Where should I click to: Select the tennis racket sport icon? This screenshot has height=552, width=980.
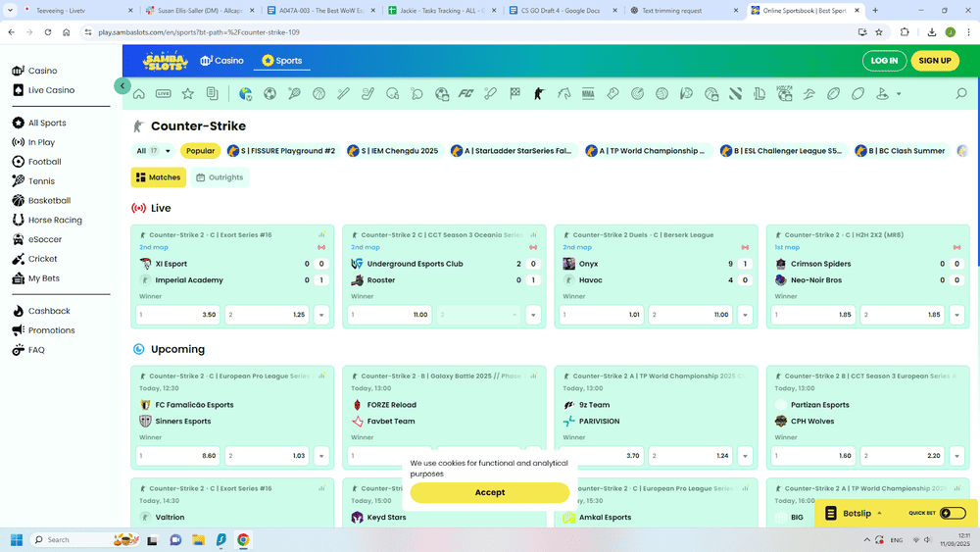[x=294, y=94]
